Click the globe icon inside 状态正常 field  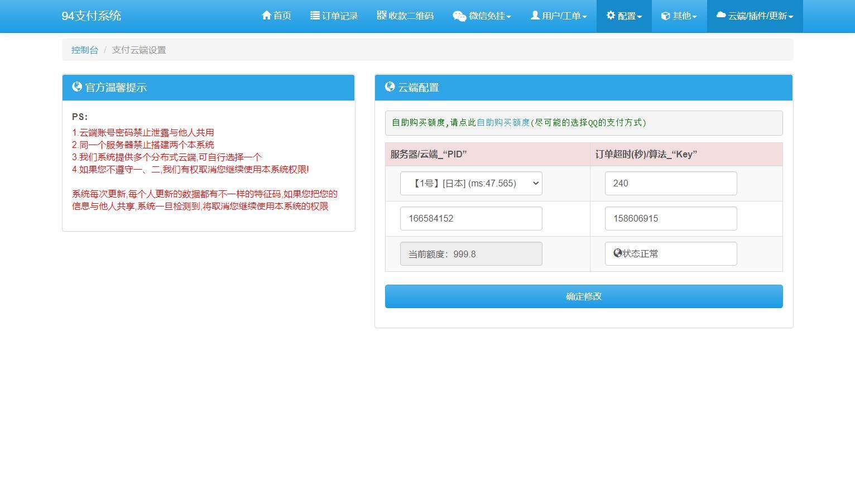[617, 253]
